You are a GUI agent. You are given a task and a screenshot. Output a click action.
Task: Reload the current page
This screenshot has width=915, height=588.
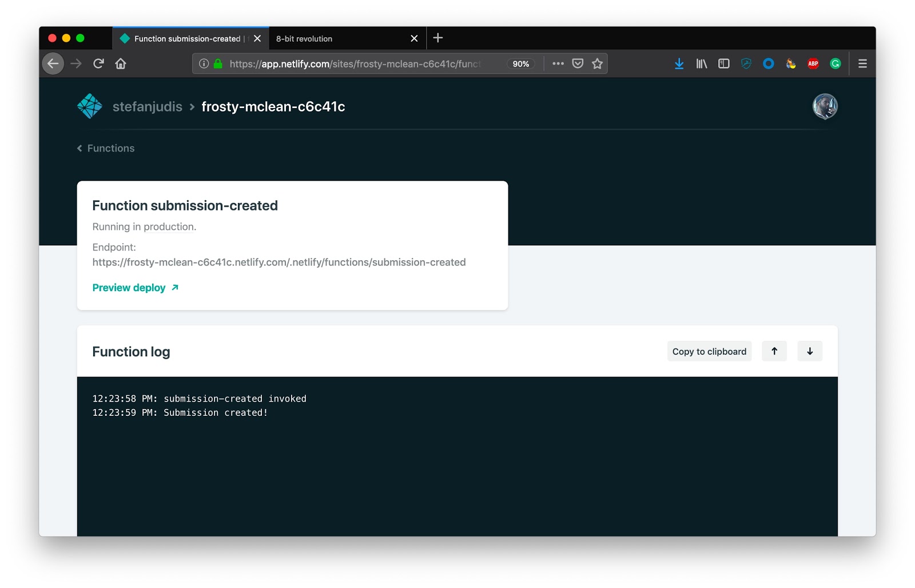pos(98,63)
